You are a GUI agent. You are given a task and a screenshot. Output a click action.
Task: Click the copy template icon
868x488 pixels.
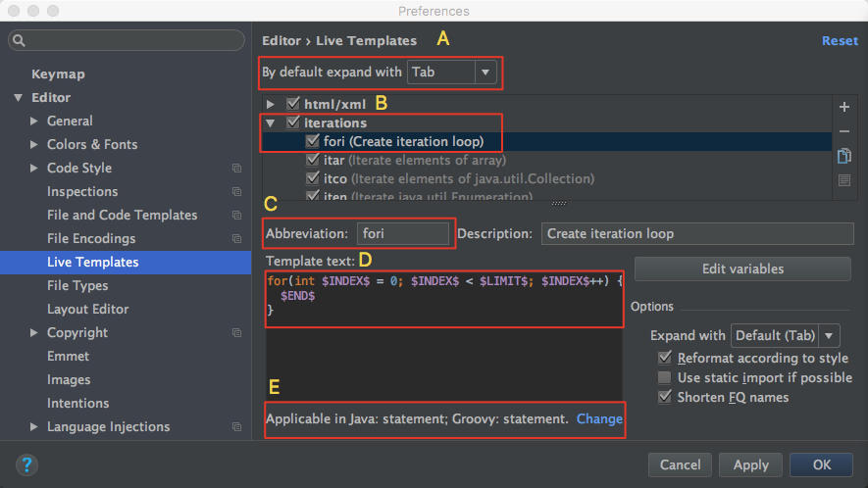(844, 156)
